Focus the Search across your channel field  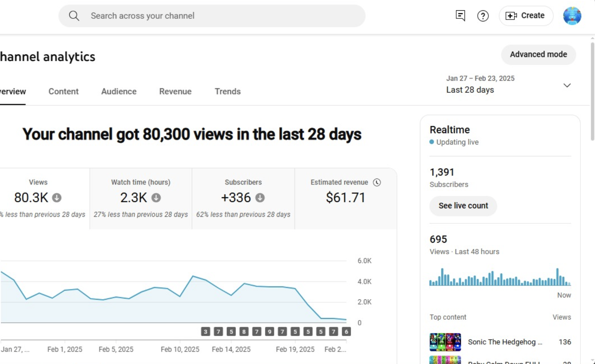click(212, 16)
